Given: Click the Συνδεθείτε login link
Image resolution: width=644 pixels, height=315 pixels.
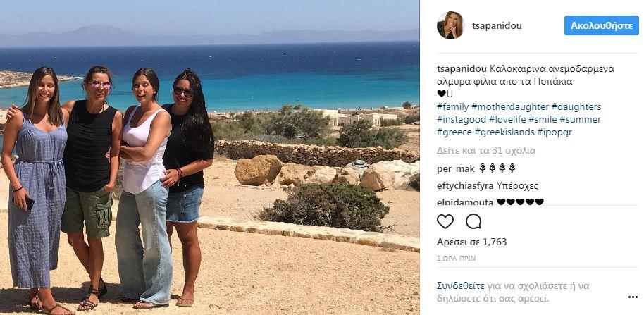Looking at the screenshot, I should click(x=461, y=285).
